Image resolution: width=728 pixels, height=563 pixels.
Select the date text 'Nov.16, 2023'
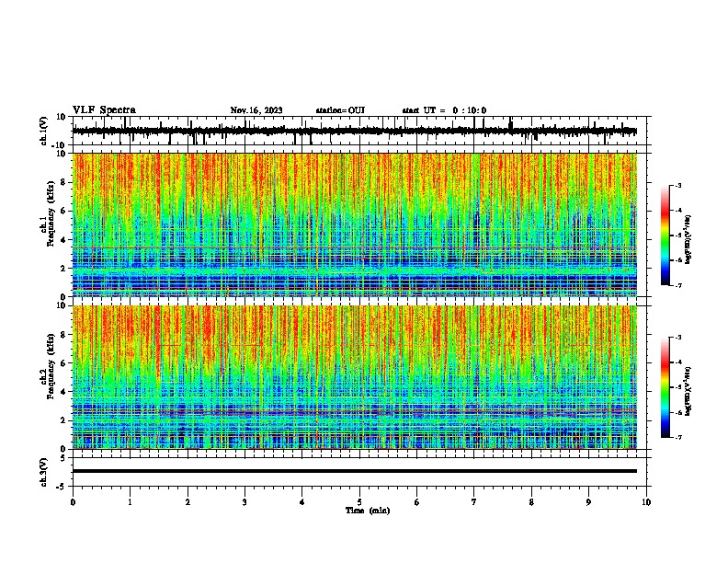(x=256, y=110)
